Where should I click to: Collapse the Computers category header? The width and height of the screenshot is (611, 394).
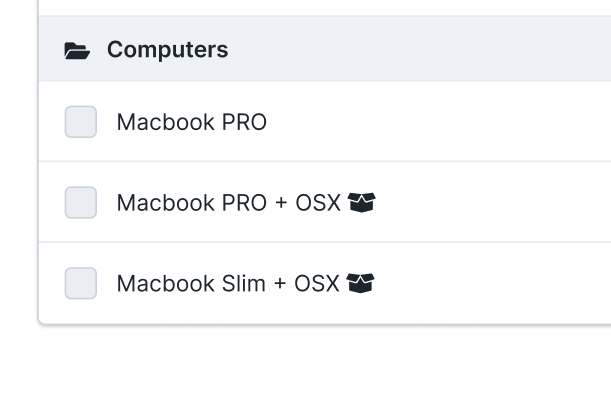coord(168,50)
